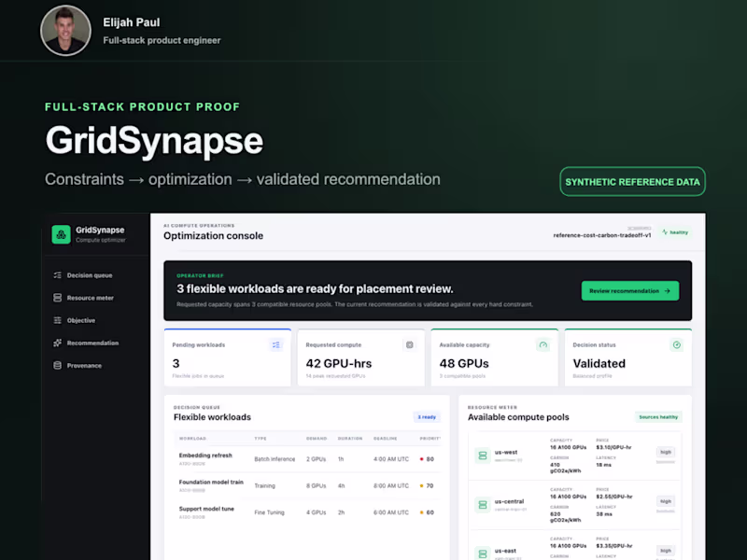Click the Review recommendation button
Screen dimensions: 747x560
click(x=629, y=290)
